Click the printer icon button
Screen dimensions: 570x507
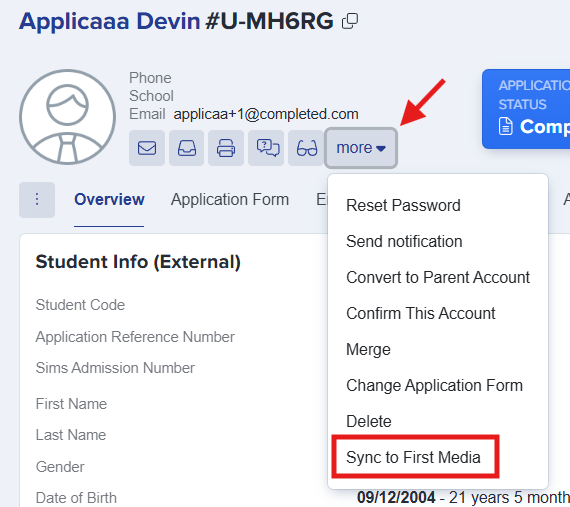coord(226,148)
